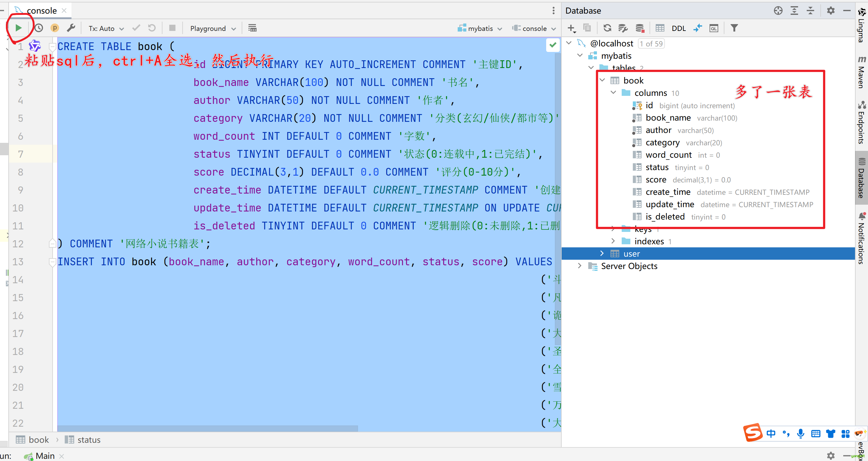The image size is (868, 461).
Task: Fold the CREATE TABLE block at line 1
Action: pyautogui.click(x=52, y=46)
